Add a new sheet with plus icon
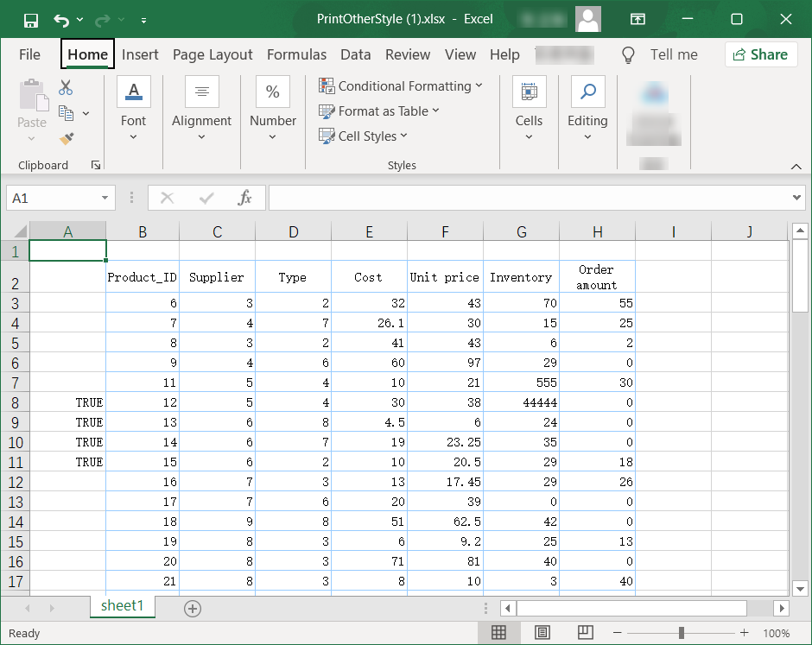This screenshot has height=645, width=812. pyautogui.click(x=193, y=608)
